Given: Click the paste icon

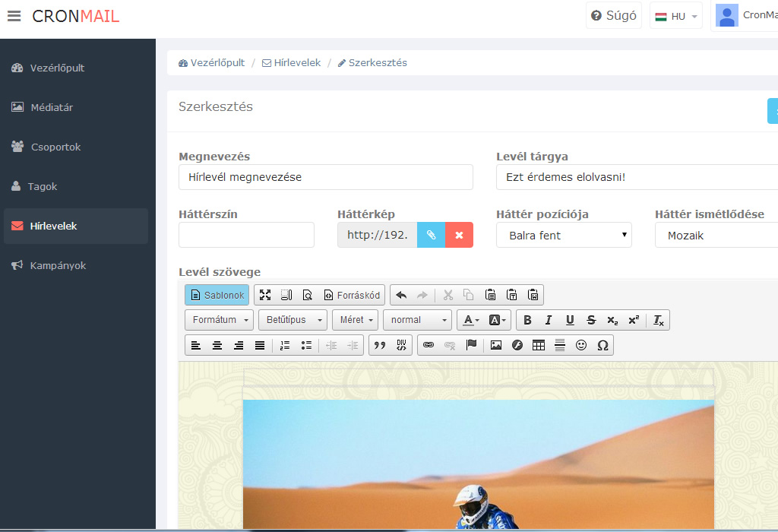Looking at the screenshot, I should click(490, 296).
